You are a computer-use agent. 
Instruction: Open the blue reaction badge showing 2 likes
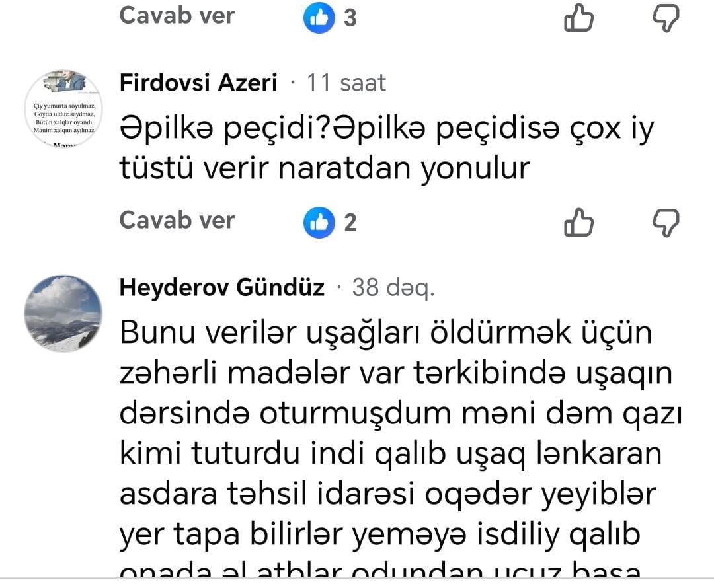[317, 222]
